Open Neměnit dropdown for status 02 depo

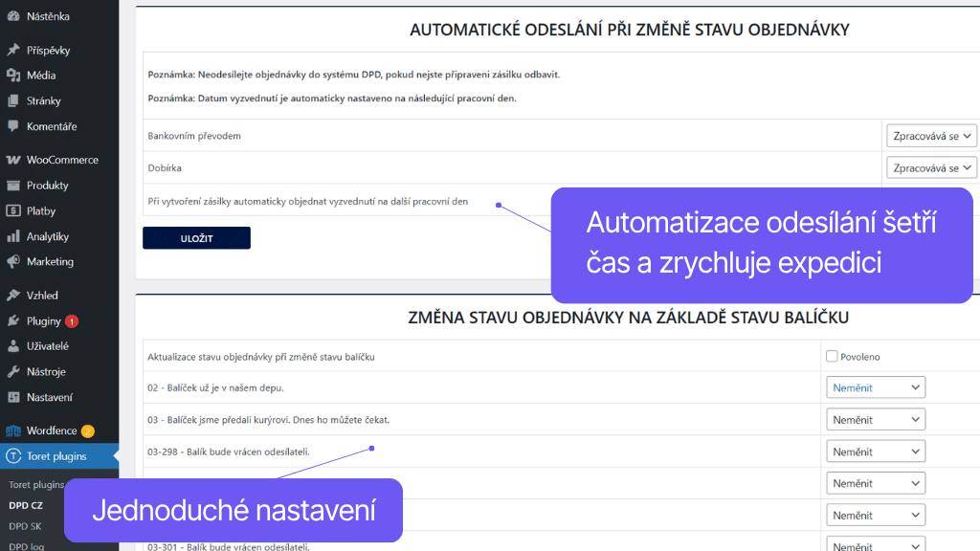875,386
